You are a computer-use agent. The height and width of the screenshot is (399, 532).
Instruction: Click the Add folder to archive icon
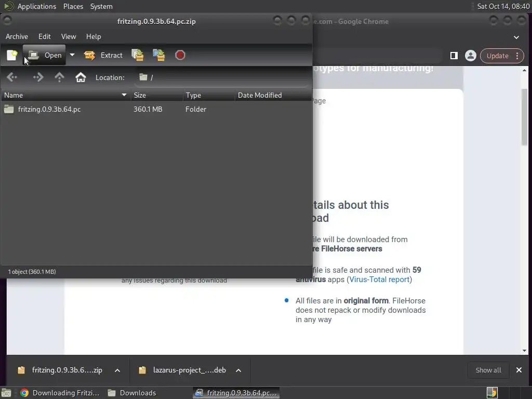point(159,55)
